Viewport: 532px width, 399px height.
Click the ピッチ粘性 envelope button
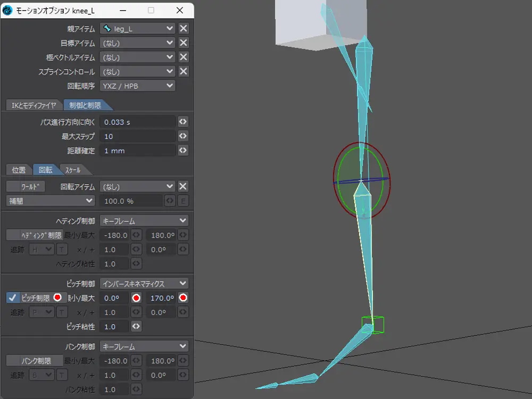[x=137, y=327]
